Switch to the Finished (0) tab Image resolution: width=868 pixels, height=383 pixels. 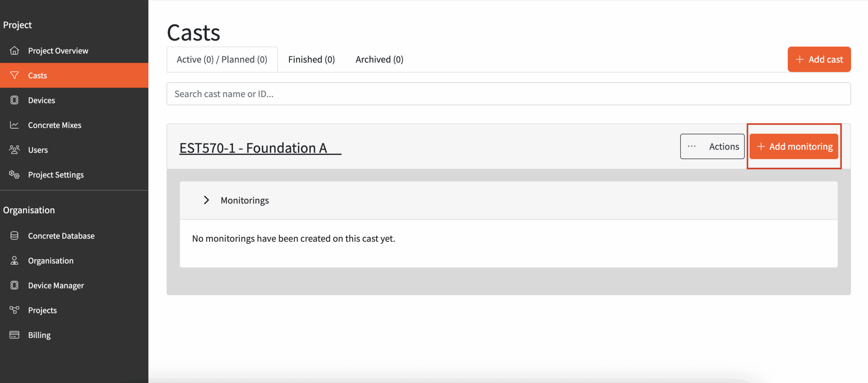[x=311, y=60]
